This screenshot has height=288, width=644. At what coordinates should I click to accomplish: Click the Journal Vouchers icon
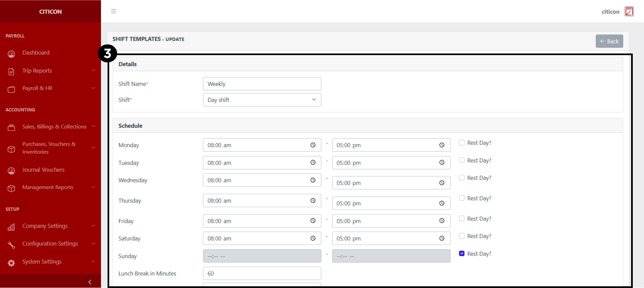coord(11,171)
